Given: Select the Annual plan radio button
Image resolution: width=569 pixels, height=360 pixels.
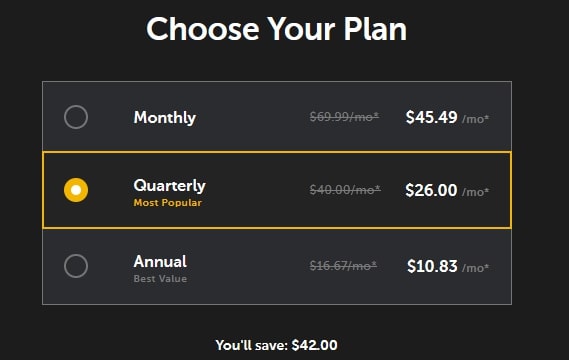Looking at the screenshot, I should 76,266.
